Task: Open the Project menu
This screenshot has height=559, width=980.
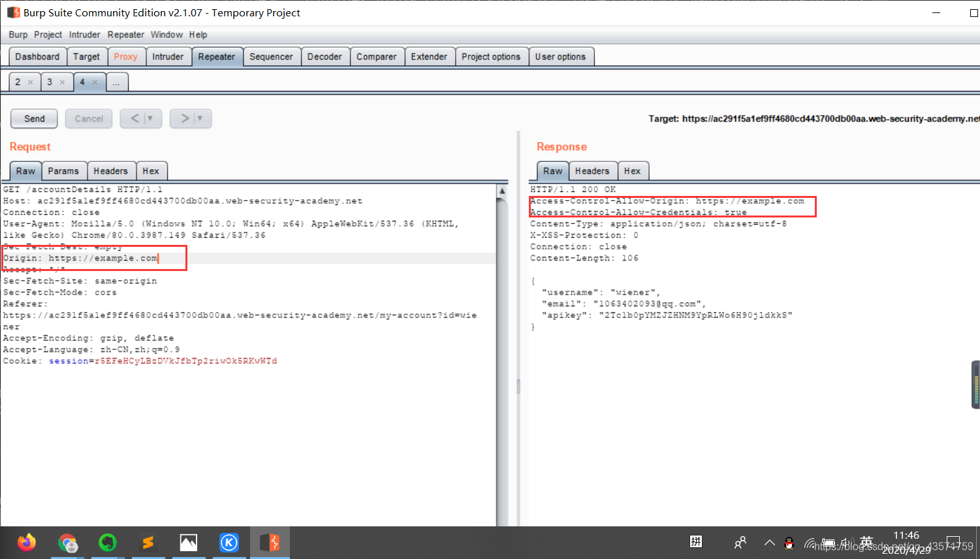Action: click(48, 35)
